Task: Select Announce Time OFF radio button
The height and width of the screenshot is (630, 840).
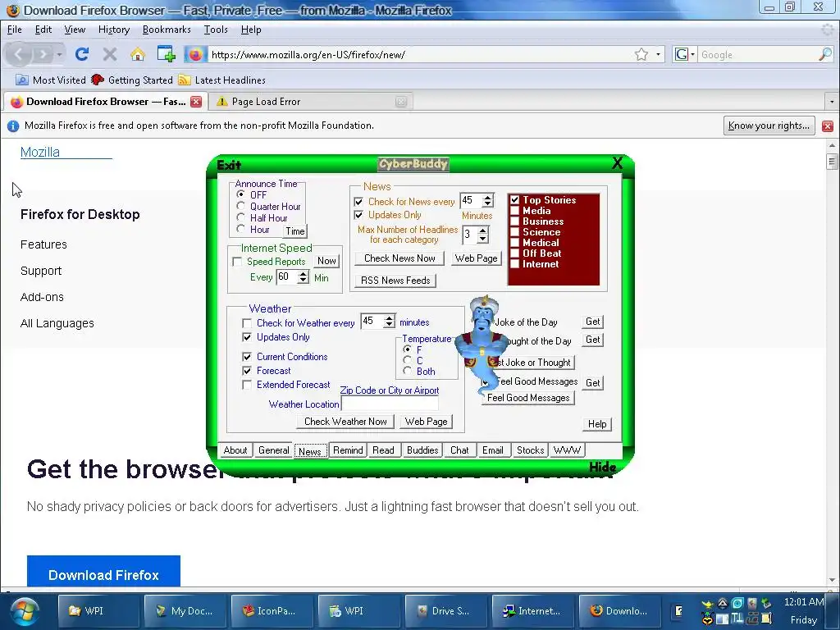Action: pyautogui.click(x=240, y=194)
